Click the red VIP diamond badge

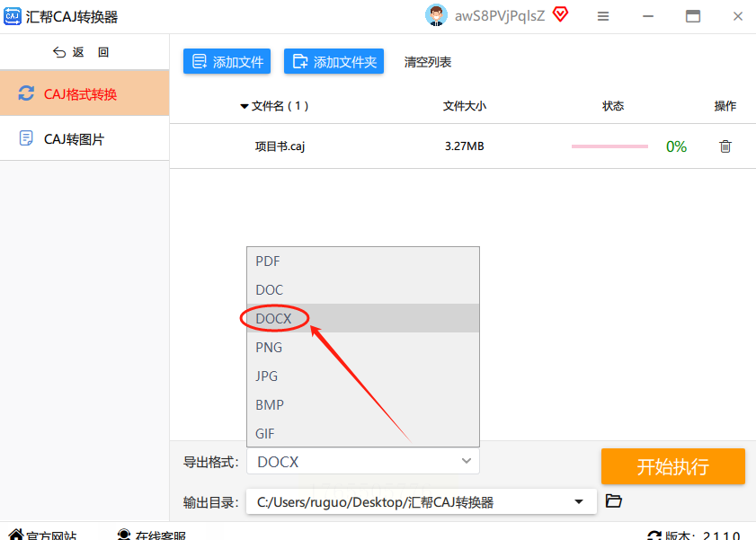pyautogui.click(x=560, y=14)
